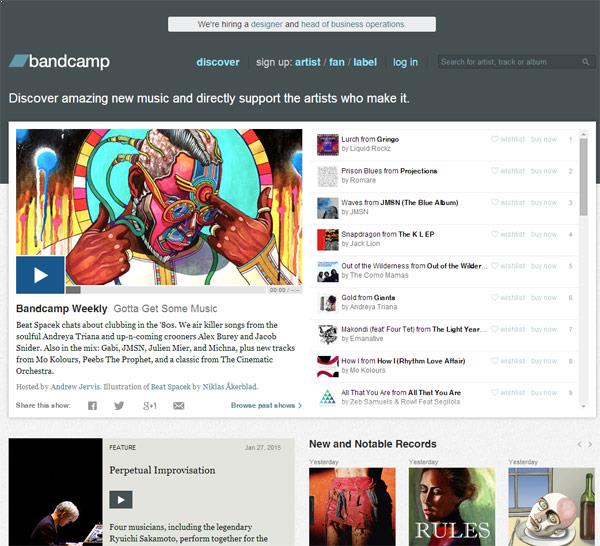
Task: Open Prison Blues album art thumbnail
Action: 328,176
